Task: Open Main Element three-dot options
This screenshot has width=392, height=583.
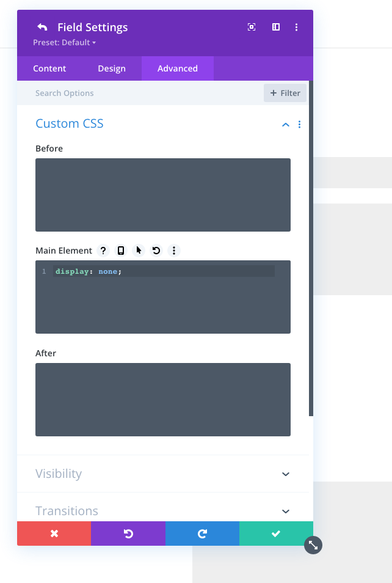Action: pos(174,251)
